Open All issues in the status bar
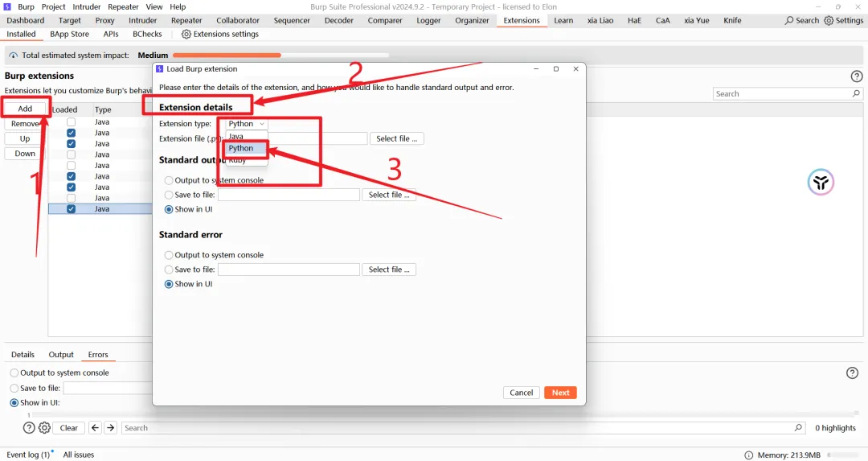This screenshot has width=868, height=461. tap(79, 455)
